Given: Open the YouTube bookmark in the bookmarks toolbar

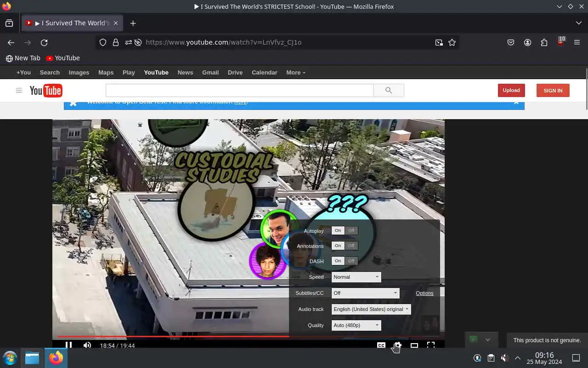Looking at the screenshot, I should coord(63,58).
